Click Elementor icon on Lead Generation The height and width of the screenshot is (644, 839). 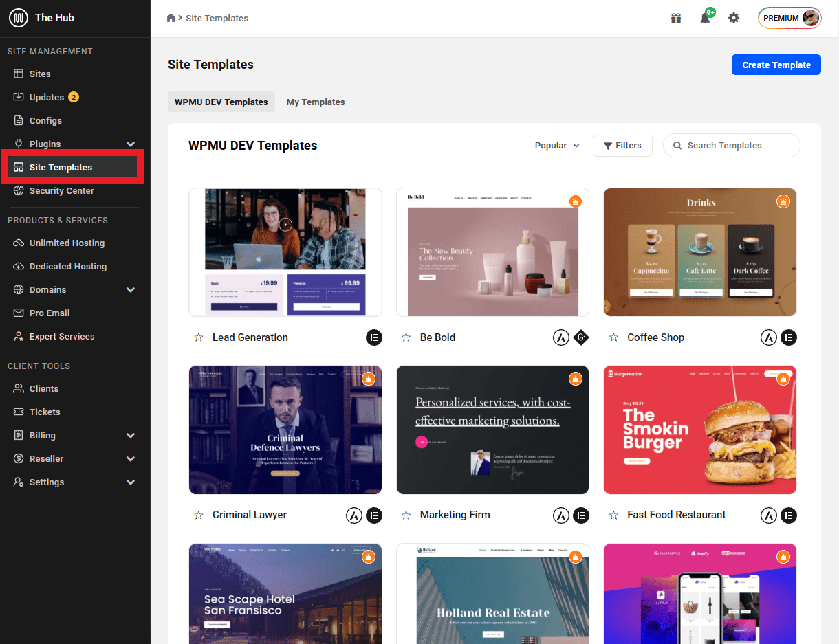(x=374, y=337)
